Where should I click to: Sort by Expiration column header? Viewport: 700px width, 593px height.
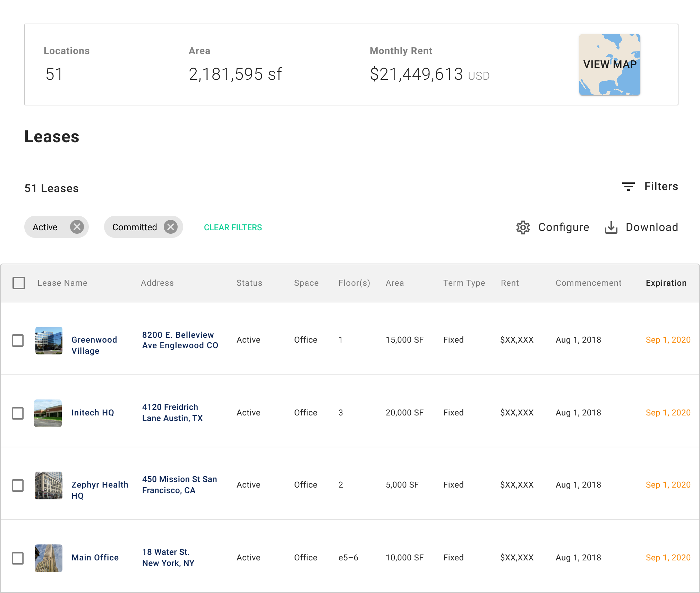pyautogui.click(x=666, y=283)
